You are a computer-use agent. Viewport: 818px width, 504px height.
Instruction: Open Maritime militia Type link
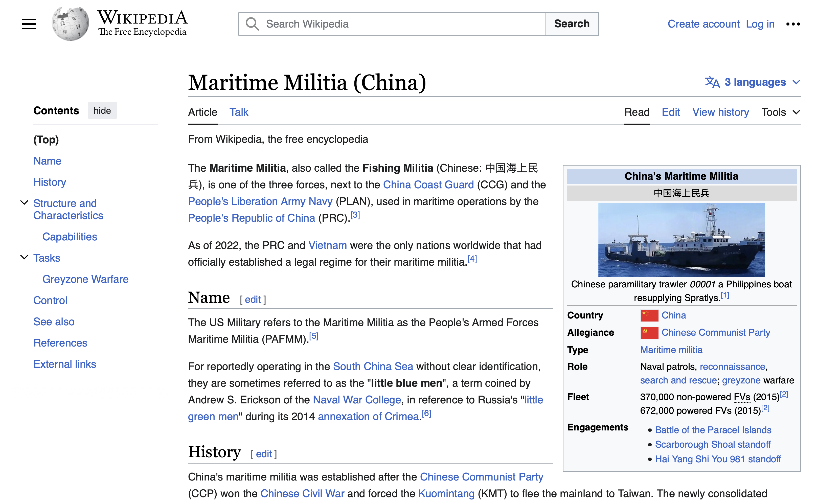[x=671, y=350]
